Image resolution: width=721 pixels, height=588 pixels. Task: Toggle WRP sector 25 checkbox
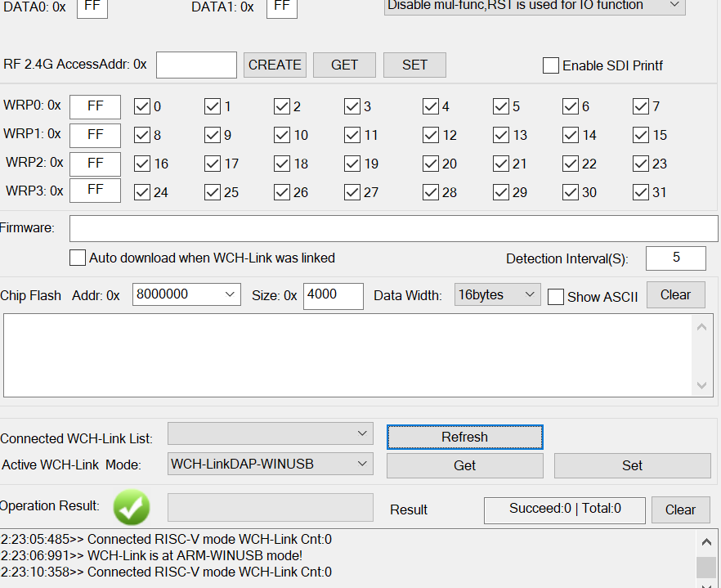pos(212,192)
